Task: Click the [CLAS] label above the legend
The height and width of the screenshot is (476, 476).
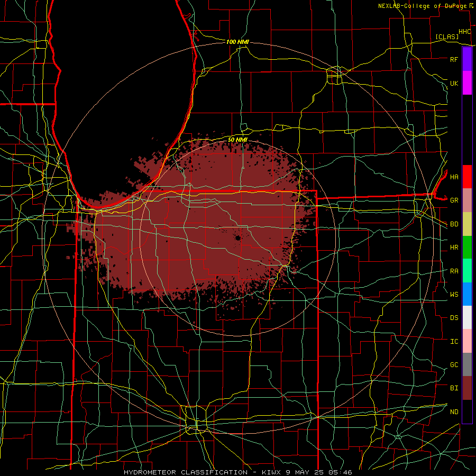Action: pyautogui.click(x=447, y=36)
